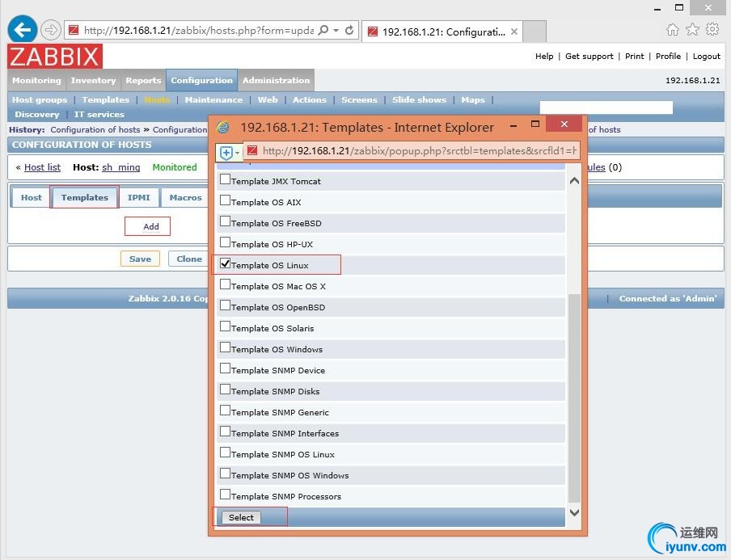Check the Template OS Mac OS X checkbox
Viewport: 731px width, 560px height.
[225, 284]
